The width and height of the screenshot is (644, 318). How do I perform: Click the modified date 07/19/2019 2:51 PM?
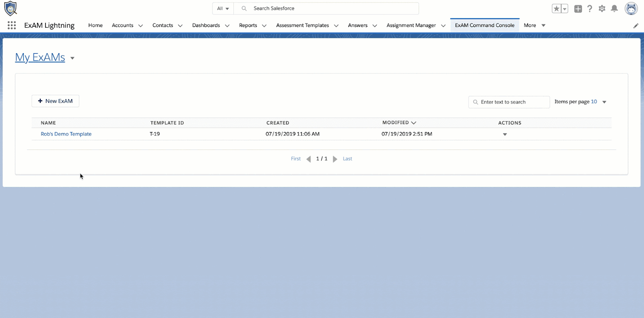point(407,134)
